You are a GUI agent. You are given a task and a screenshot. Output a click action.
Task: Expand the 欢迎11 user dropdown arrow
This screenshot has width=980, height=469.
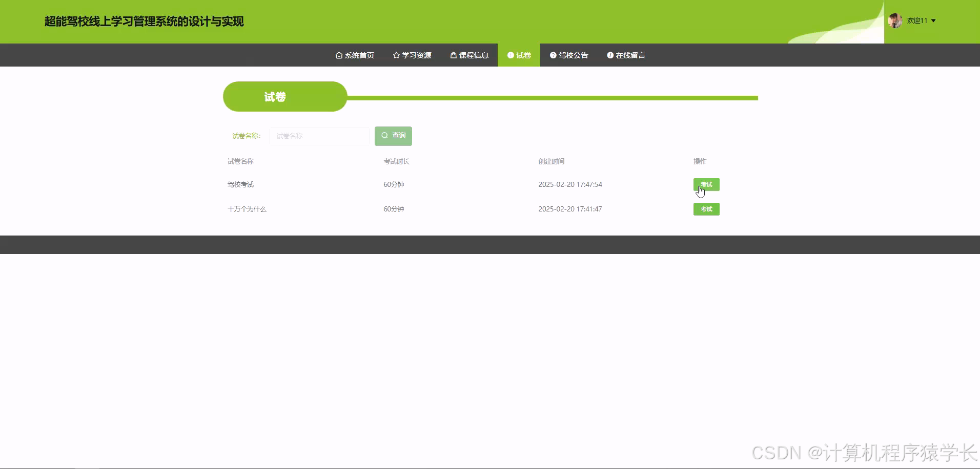click(933, 21)
